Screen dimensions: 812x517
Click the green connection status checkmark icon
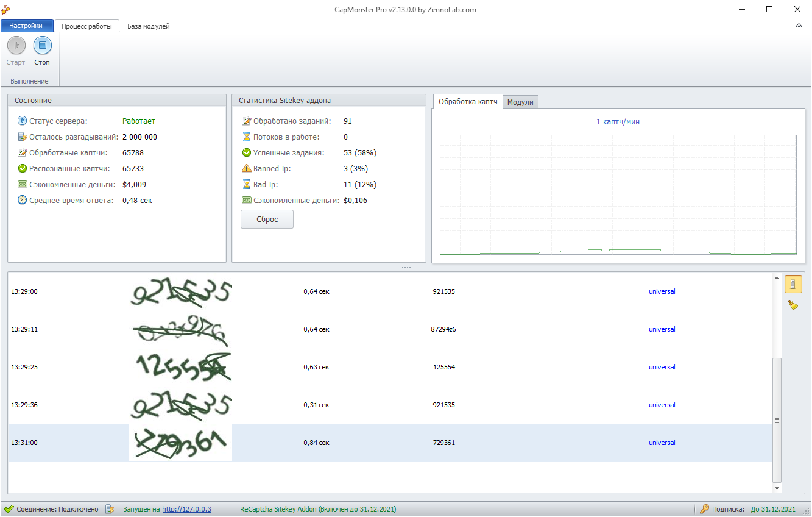pyautogui.click(x=9, y=508)
